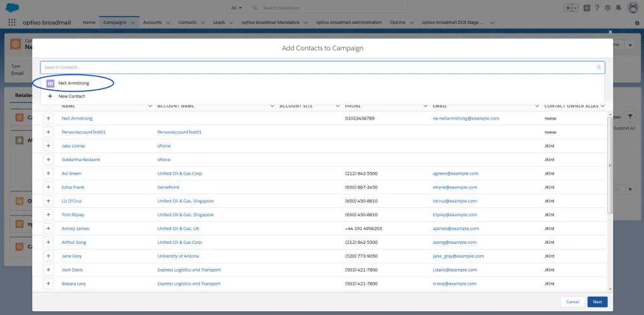Add Siddartha Nedaerk with plus button
Viewport: 644px width, 315px height.
point(48,159)
